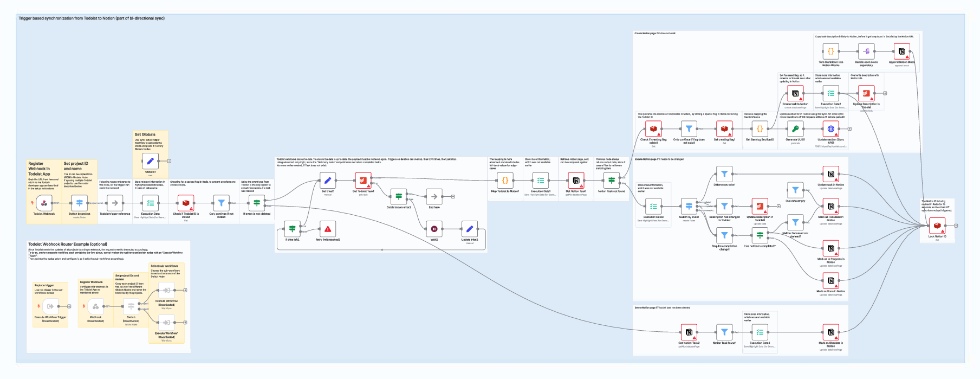Select the Has not been completed? node
The width and height of the screenshot is (980, 379).
760,235
